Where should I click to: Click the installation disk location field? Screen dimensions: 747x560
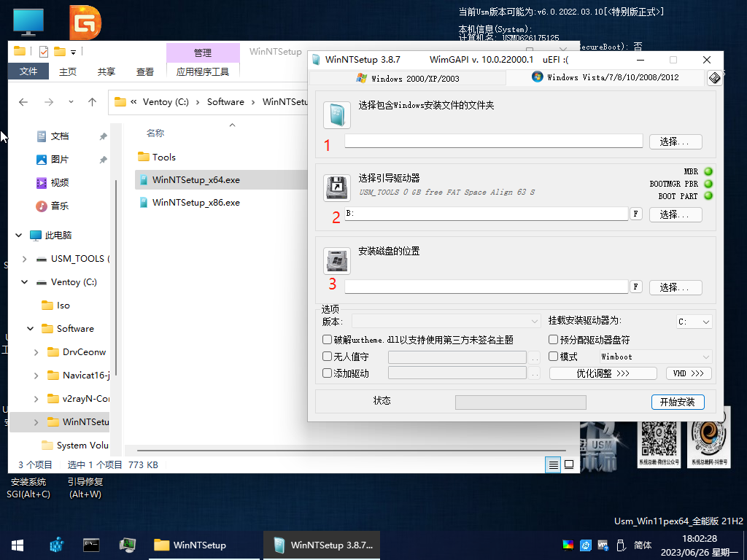point(487,287)
